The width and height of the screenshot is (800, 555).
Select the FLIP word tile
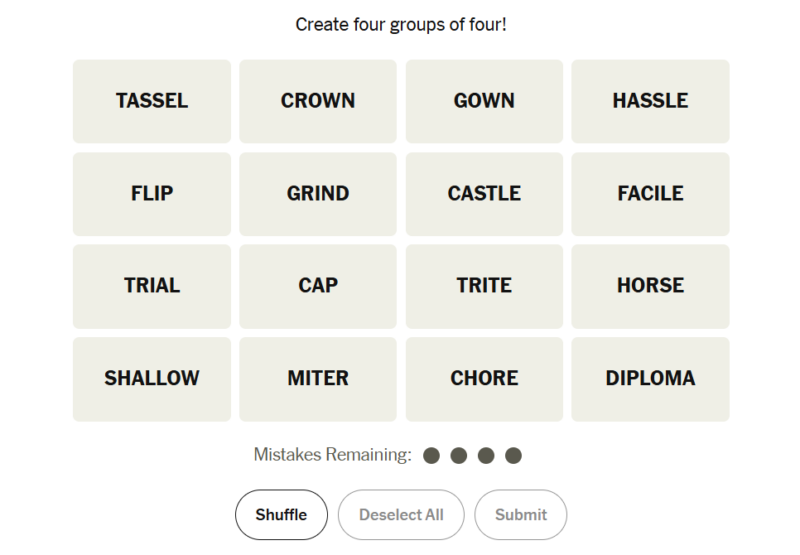pos(152,194)
